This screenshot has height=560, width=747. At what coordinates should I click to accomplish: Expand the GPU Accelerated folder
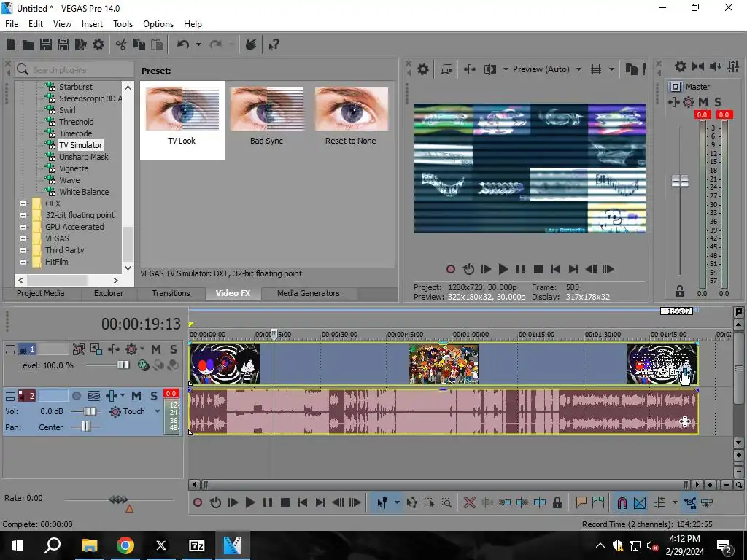23,227
